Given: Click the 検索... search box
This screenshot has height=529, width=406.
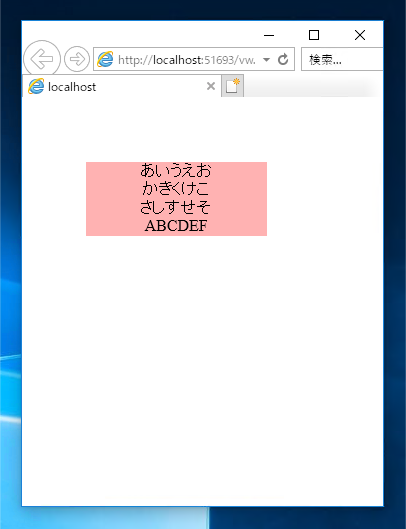Looking at the screenshot, I should (342, 59).
